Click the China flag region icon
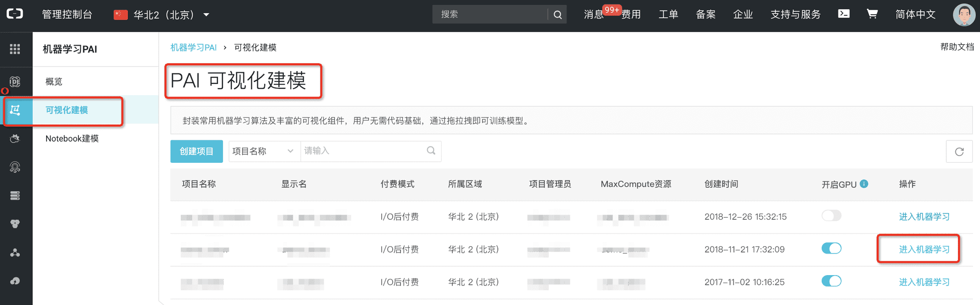The image size is (980, 305). click(x=121, y=15)
